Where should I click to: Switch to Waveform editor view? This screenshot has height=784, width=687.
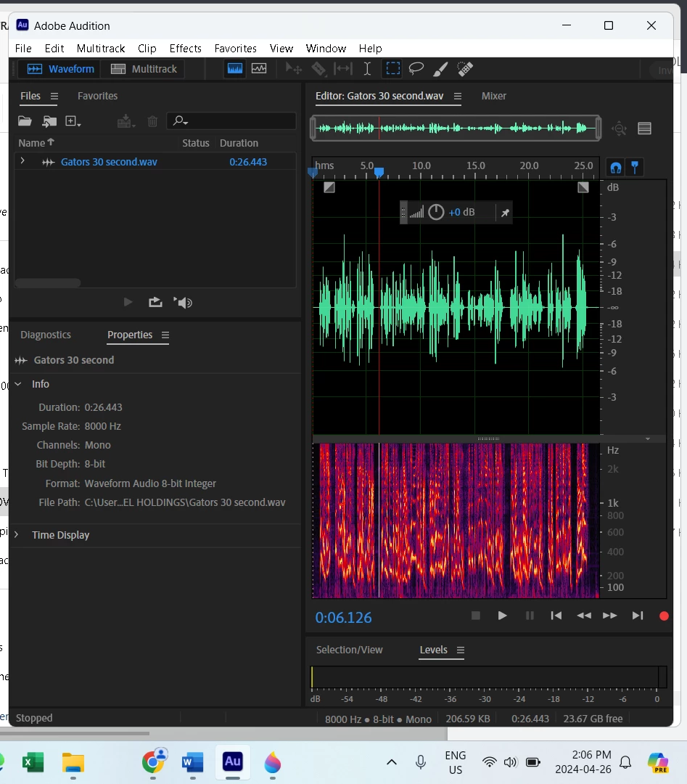(x=60, y=69)
